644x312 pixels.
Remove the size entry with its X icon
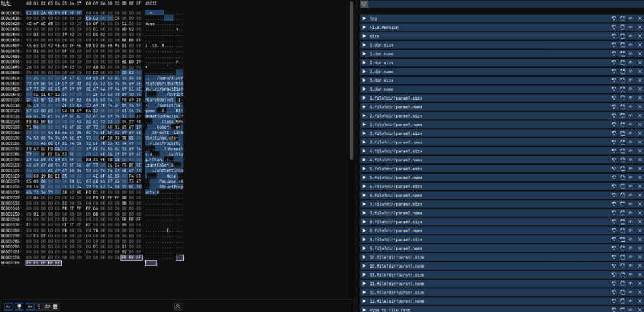pos(640,37)
